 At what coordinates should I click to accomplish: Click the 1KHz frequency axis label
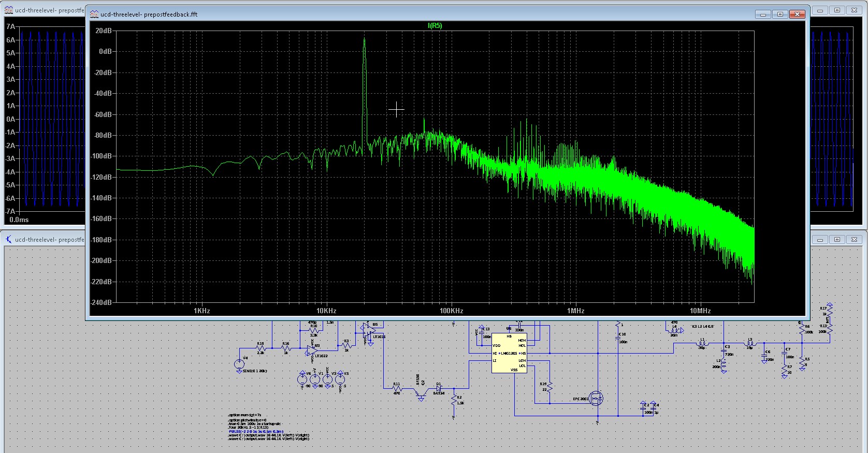(x=202, y=311)
